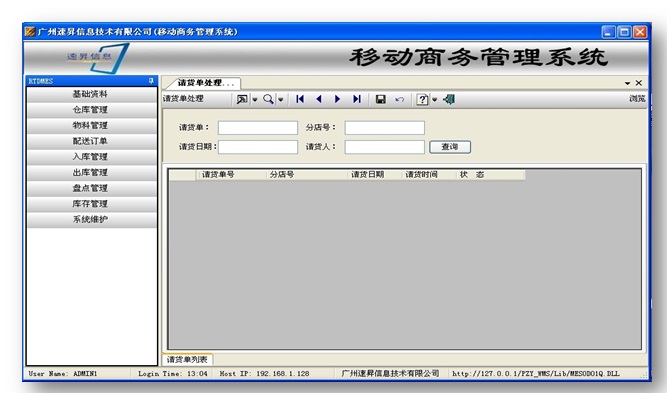Click the help question mark icon

point(422,99)
